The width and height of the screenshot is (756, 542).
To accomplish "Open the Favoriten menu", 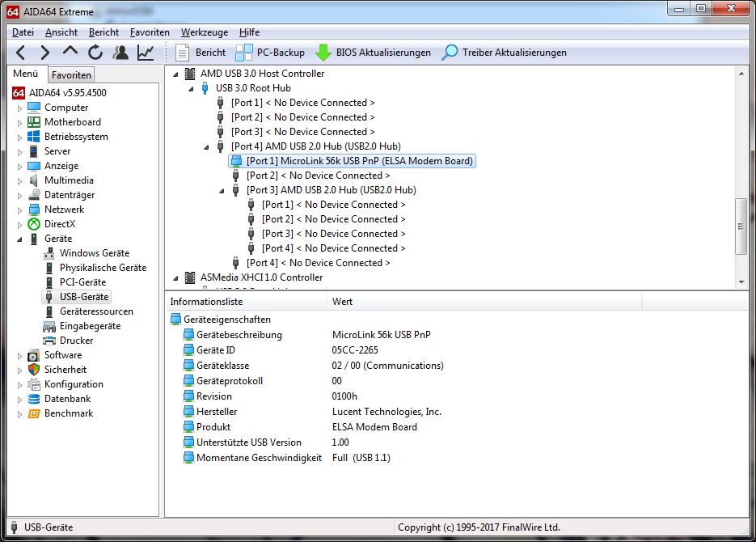I will [x=150, y=32].
